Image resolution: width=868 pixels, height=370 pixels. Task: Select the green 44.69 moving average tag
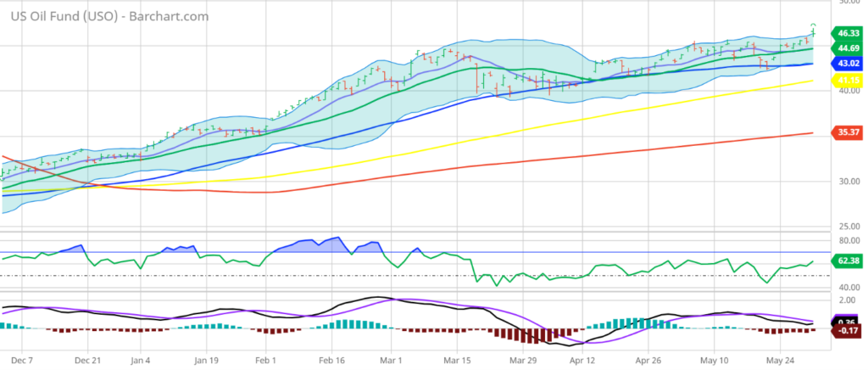coord(847,48)
